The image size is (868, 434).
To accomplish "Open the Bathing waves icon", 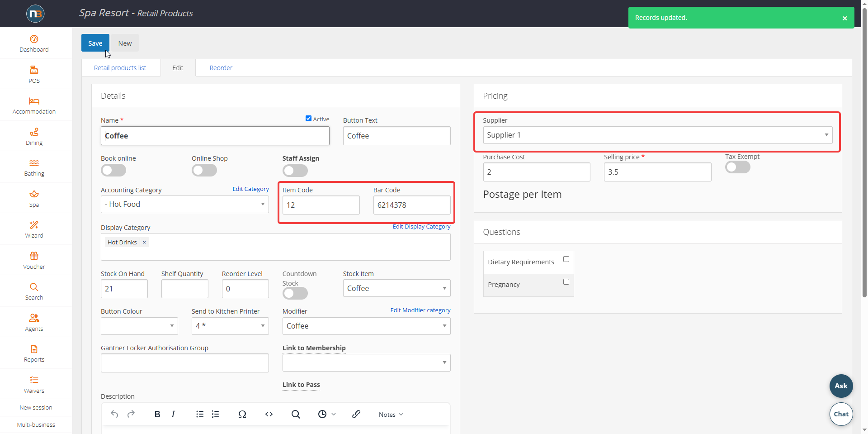I will coord(34,163).
